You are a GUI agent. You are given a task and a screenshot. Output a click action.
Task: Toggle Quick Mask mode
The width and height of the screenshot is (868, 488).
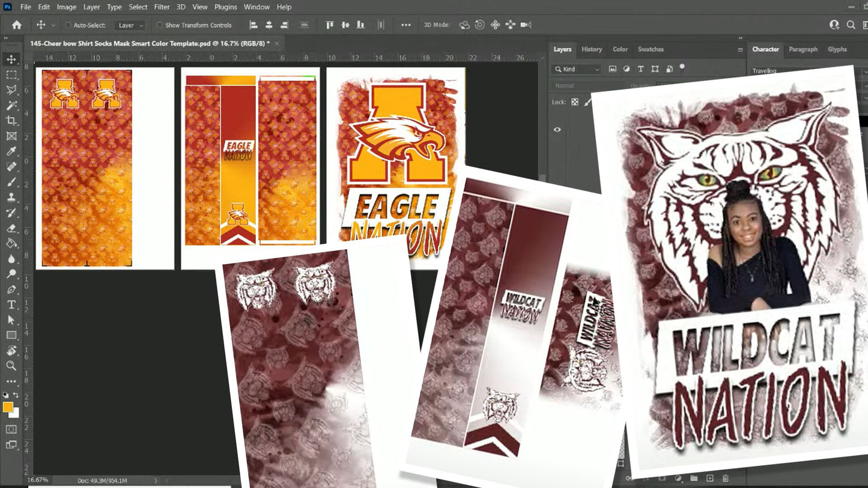pyautogui.click(x=11, y=429)
